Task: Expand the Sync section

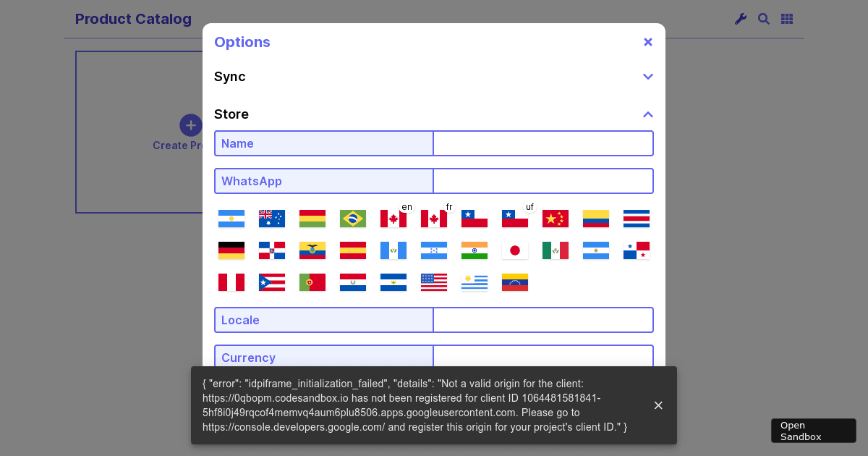Action: [x=647, y=77]
